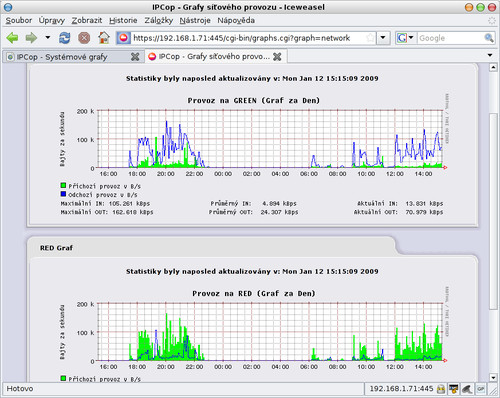Close the Systémové grafy tab
500x398 pixels.
(135, 57)
